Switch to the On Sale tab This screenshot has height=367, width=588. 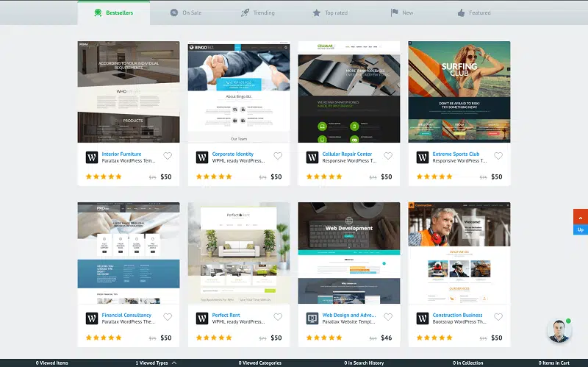[x=186, y=13]
